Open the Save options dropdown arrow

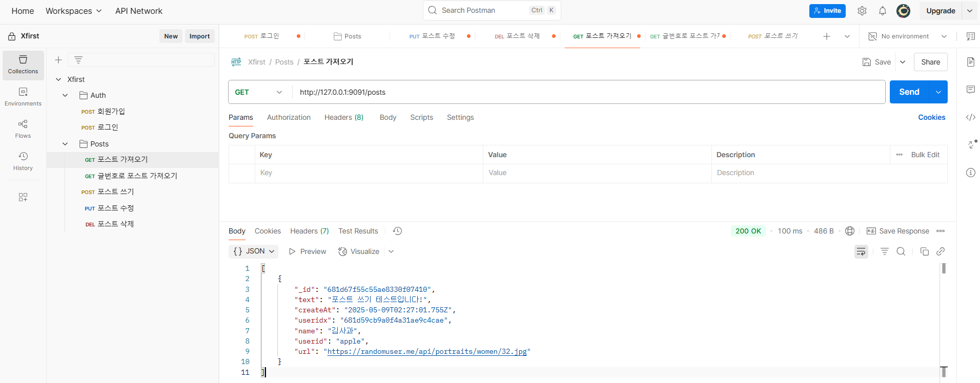click(903, 62)
